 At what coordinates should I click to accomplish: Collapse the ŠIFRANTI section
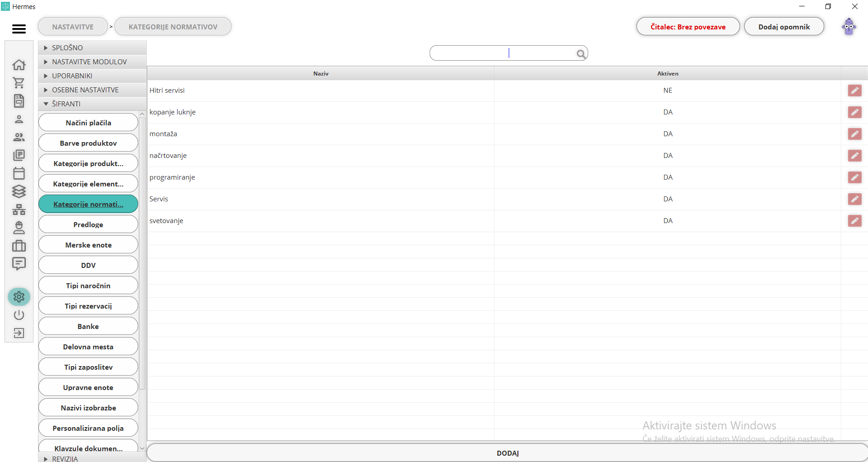(x=92, y=104)
